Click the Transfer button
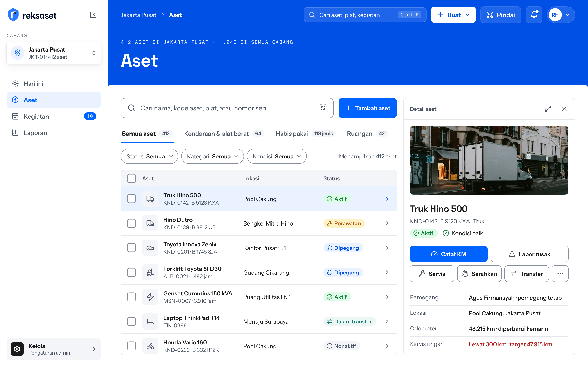Viewport: 588px width, 368px height. tap(527, 274)
